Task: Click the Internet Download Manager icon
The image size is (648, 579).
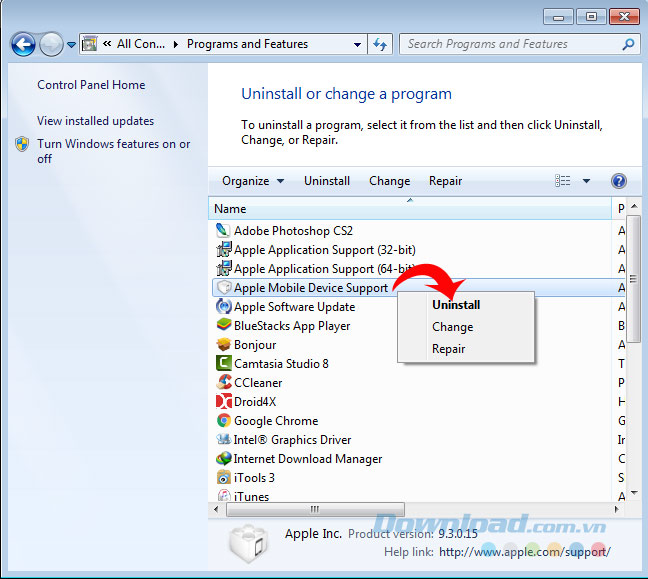Action: pos(224,458)
